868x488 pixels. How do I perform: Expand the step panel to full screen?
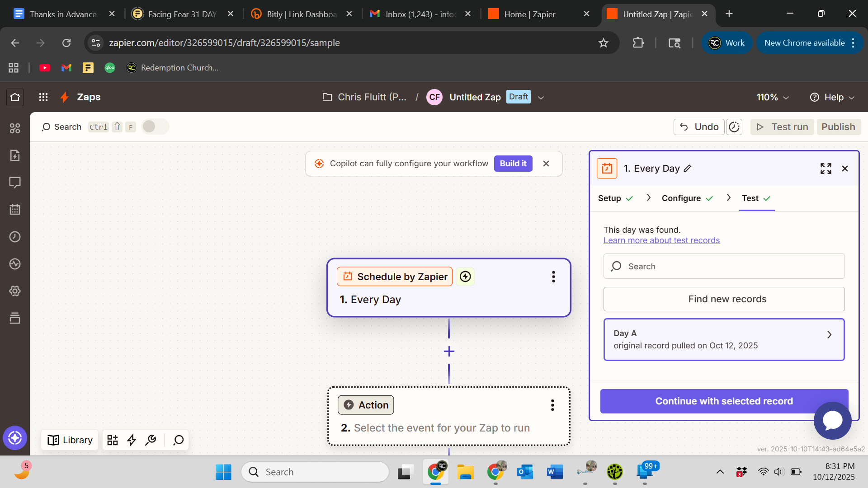826,169
